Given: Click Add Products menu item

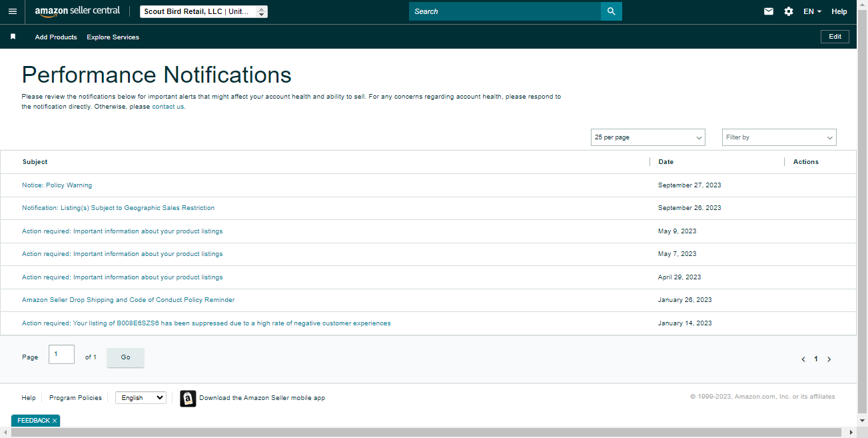Looking at the screenshot, I should click(56, 37).
